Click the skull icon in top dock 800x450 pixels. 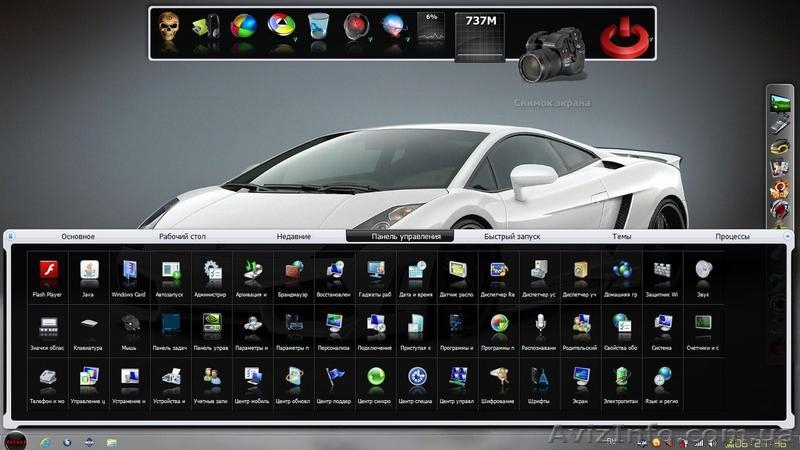pos(172,31)
